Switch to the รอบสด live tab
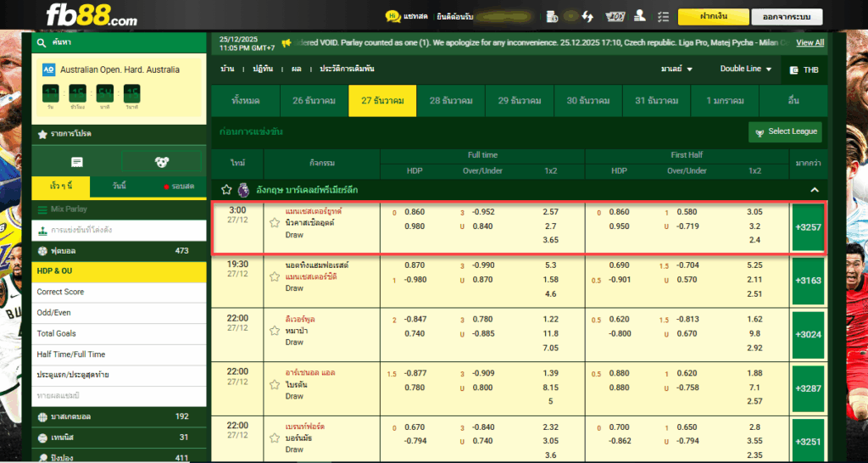The image size is (868, 463). pos(178,187)
